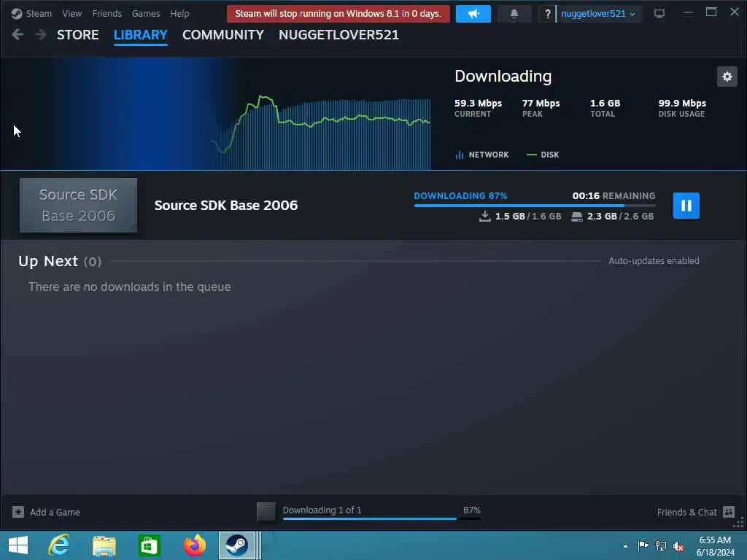Open download settings gear
This screenshot has height=560, width=747.
[727, 77]
